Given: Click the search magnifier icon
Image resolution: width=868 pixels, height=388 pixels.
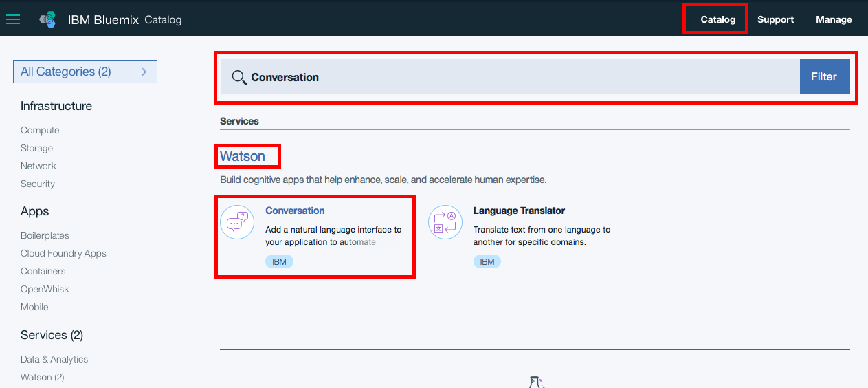Looking at the screenshot, I should click(239, 77).
